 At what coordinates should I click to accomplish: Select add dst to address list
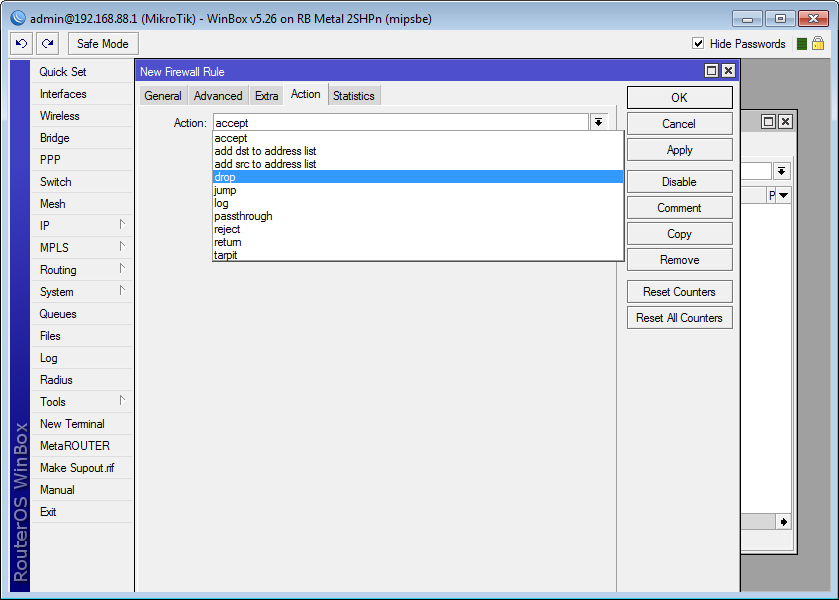418,151
